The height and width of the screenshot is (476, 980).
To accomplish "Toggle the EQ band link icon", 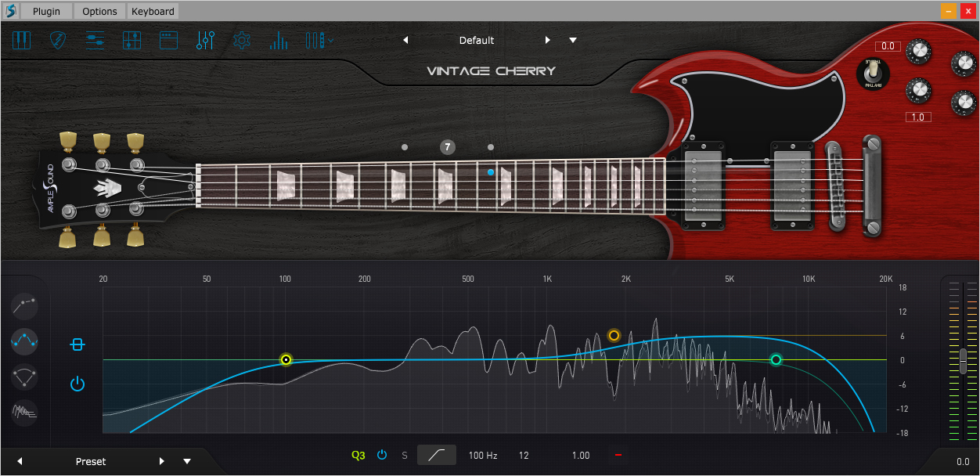I will pos(77,344).
